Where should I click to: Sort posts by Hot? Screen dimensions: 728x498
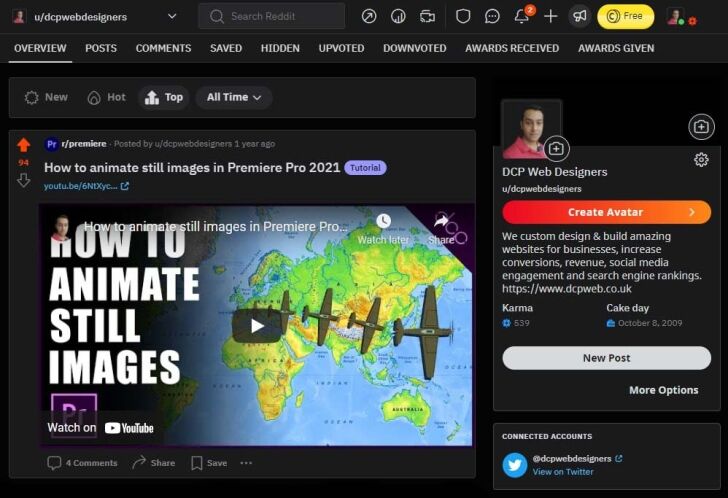click(107, 97)
